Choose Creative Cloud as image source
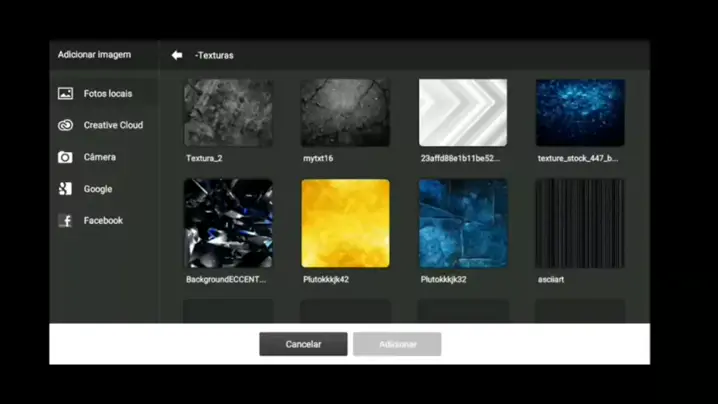The image size is (718, 404). (x=113, y=125)
